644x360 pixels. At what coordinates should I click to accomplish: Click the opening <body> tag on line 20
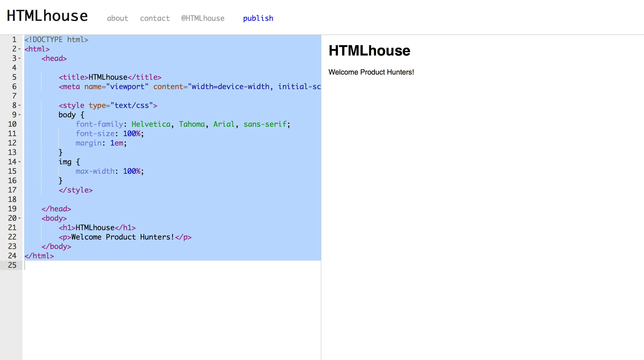coord(54,218)
